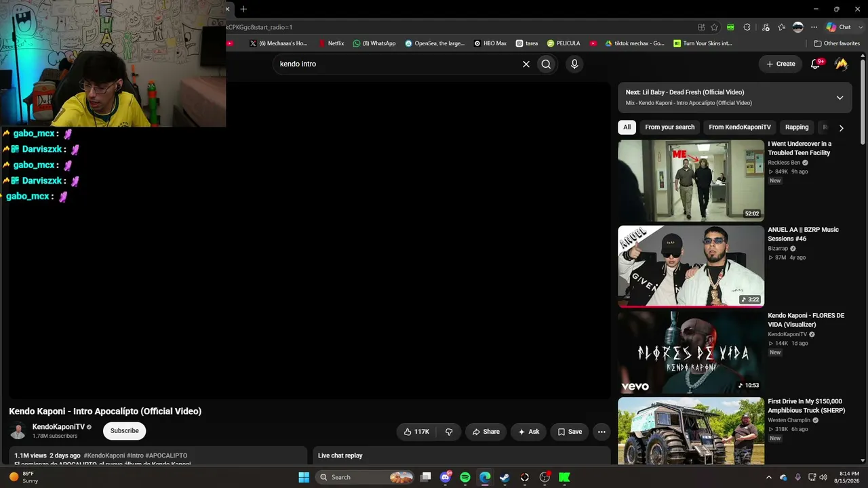Open a new browser tab

coord(243,9)
